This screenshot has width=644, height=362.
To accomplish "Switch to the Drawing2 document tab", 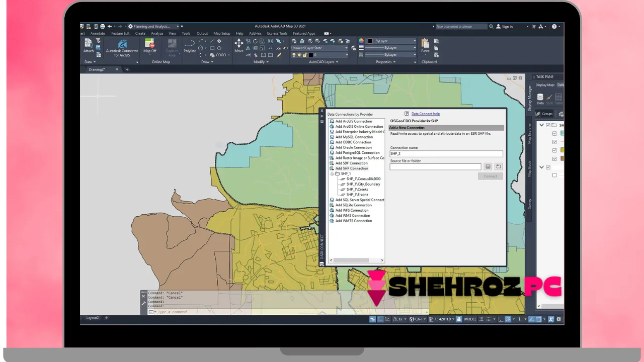I will pyautogui.click(x=97, y=69).
